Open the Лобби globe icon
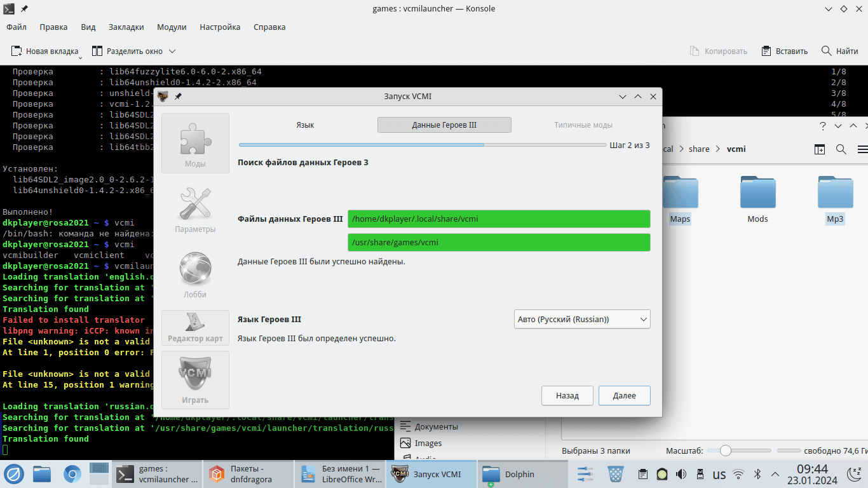The height and width of the screenshot is (488, 868). coord(195,274)
